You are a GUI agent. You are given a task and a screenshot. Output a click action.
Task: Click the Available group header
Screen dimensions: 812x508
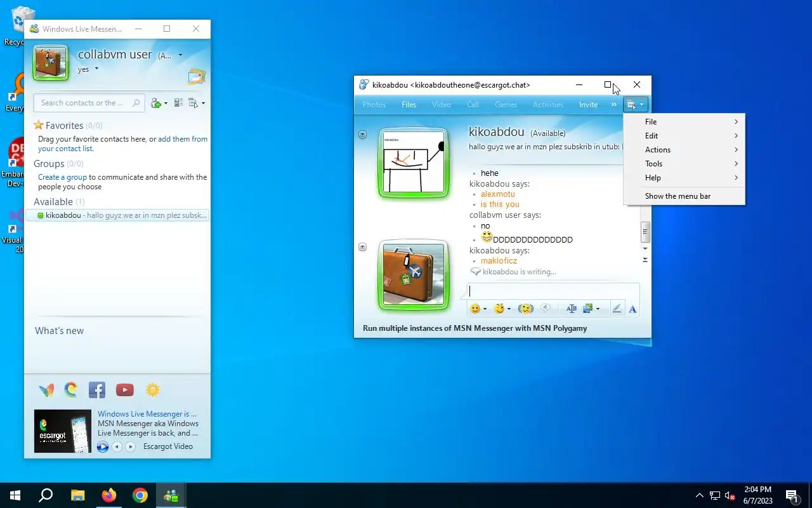tap(59, 202)
